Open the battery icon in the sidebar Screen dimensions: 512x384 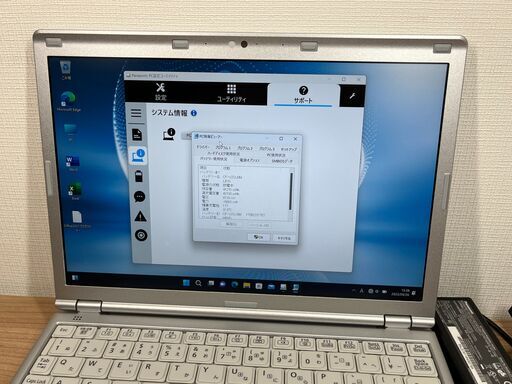click(139, 176)
